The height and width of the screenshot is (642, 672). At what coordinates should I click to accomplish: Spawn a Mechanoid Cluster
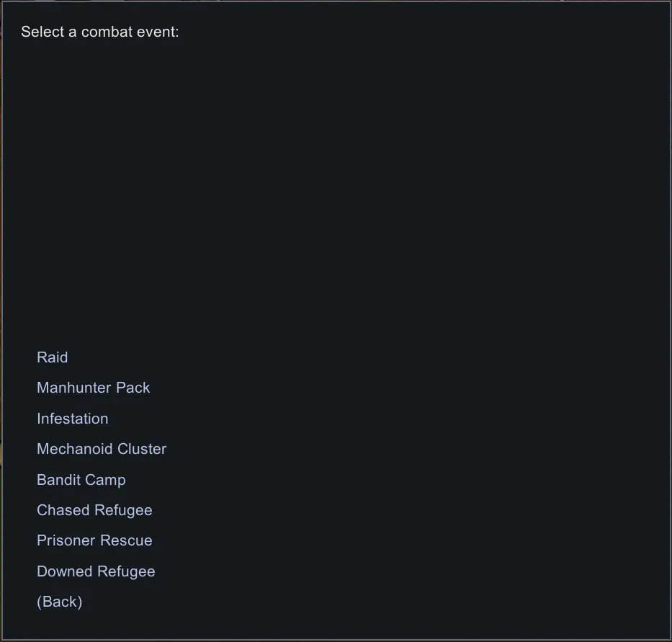point(102,449)
